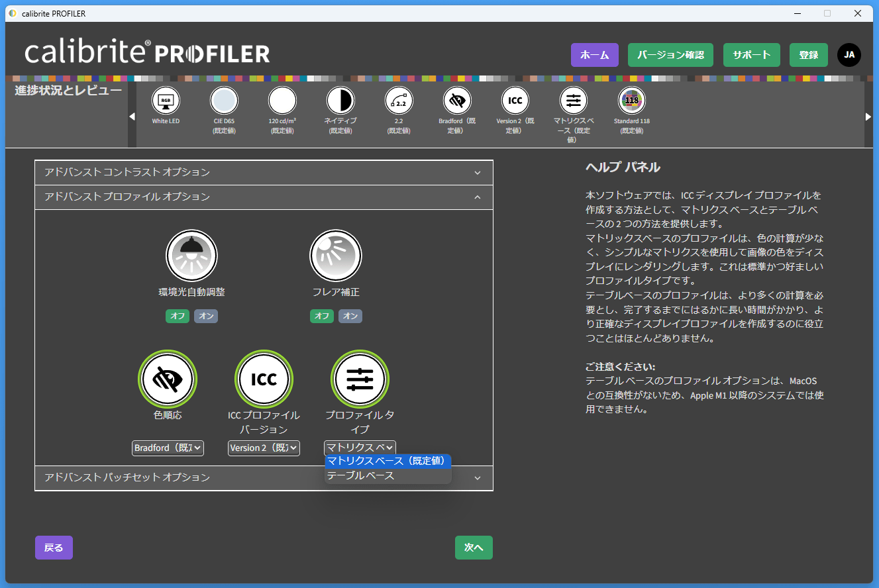879x588 pixels.
Task: Select the 2.2 gamma icon
Action: (399, 101)
